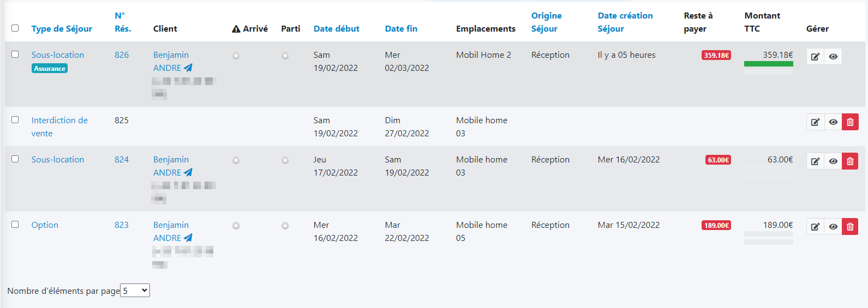Delete reservation 823 with trash icon

tap(850, 227)
